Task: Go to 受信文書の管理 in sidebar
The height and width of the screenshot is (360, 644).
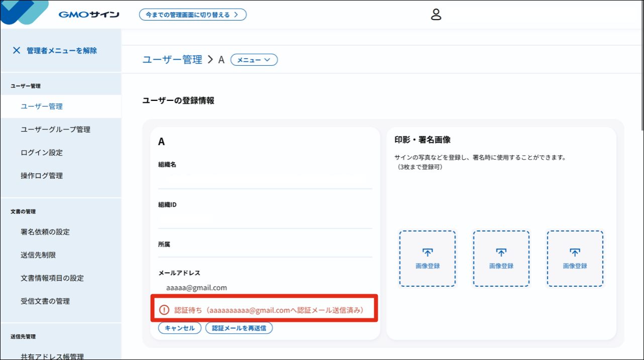Action: pyautogui.click(x=45, y=301)
